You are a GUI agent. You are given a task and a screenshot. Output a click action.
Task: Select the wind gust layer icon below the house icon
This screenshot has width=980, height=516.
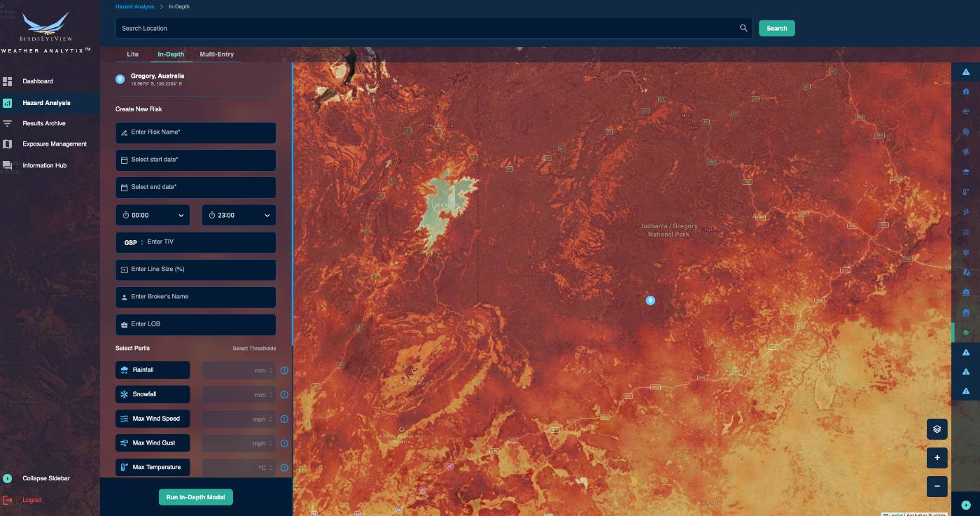966,111
